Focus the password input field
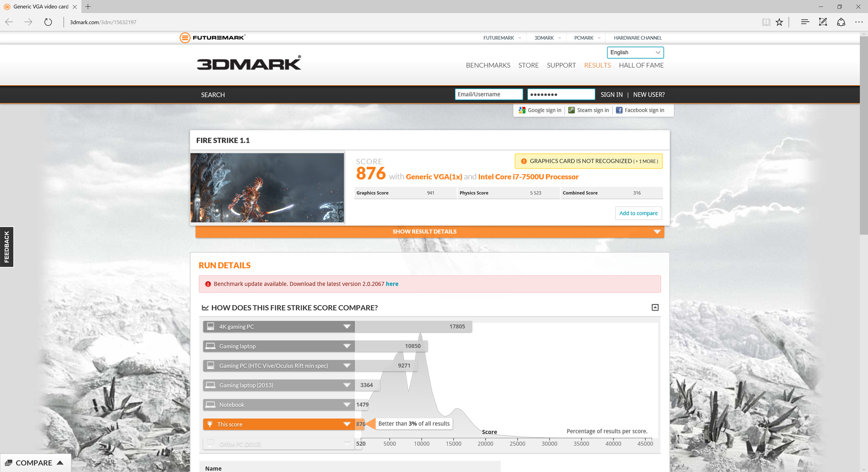The height and width of the screenshot is (472, 868). click(x=561, y=94)
